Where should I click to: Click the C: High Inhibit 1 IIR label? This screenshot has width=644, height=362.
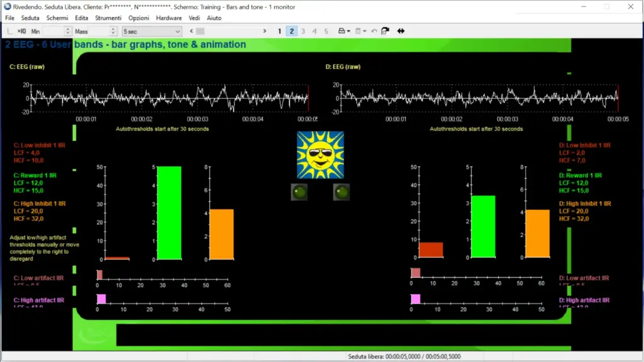coord(40,204)
